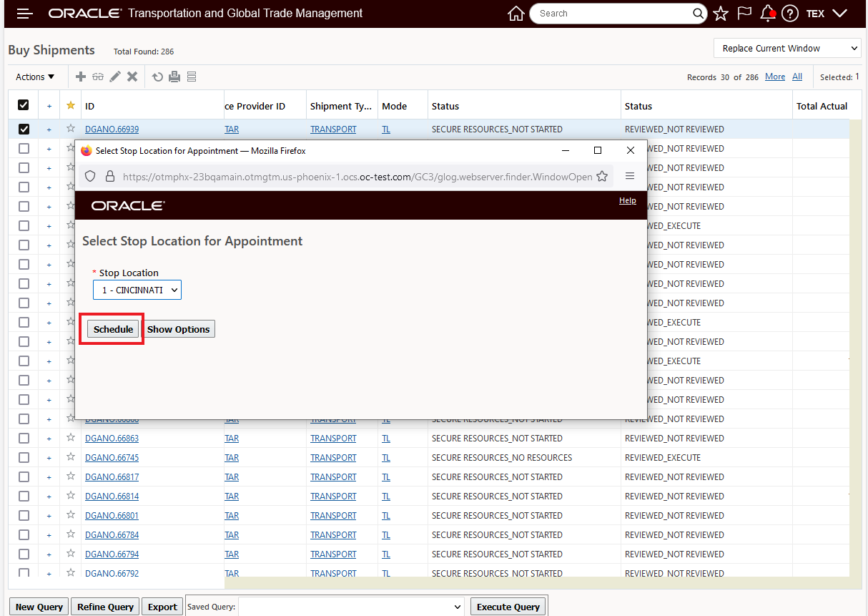
Task: Click the New Query button
Action: click(x=39, y=607)
